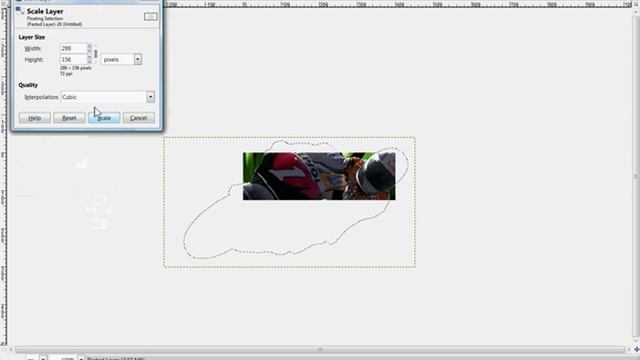This screenshot has width=640, height=360.
Task: Click the Width spinner arrows
Action: pyautogui.click(x=90, y=48)
